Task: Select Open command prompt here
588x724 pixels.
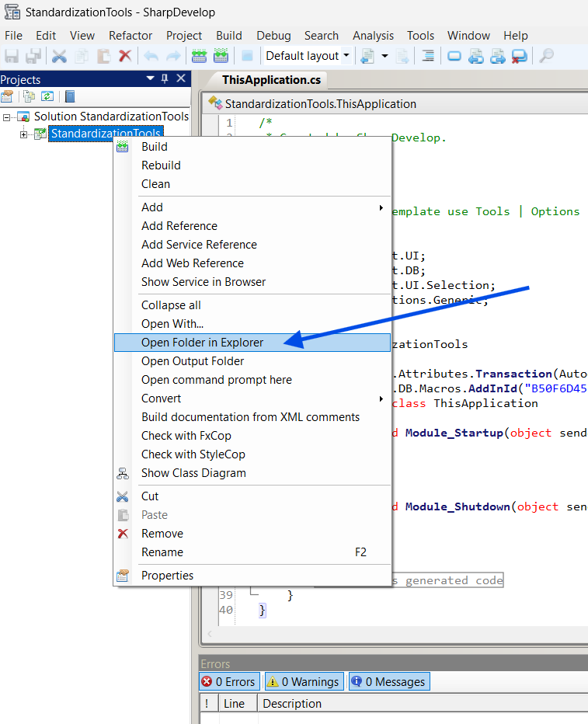Action: [252, 380]
